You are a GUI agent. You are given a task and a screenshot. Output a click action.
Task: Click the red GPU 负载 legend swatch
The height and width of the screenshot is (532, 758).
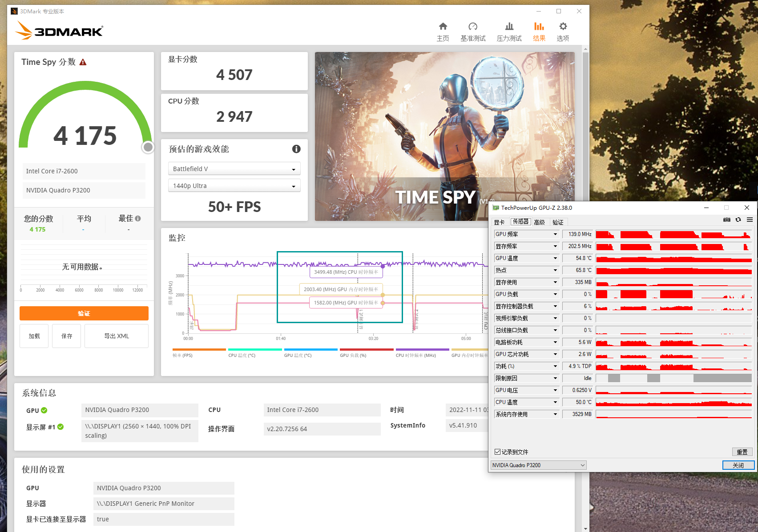(367, 350)
